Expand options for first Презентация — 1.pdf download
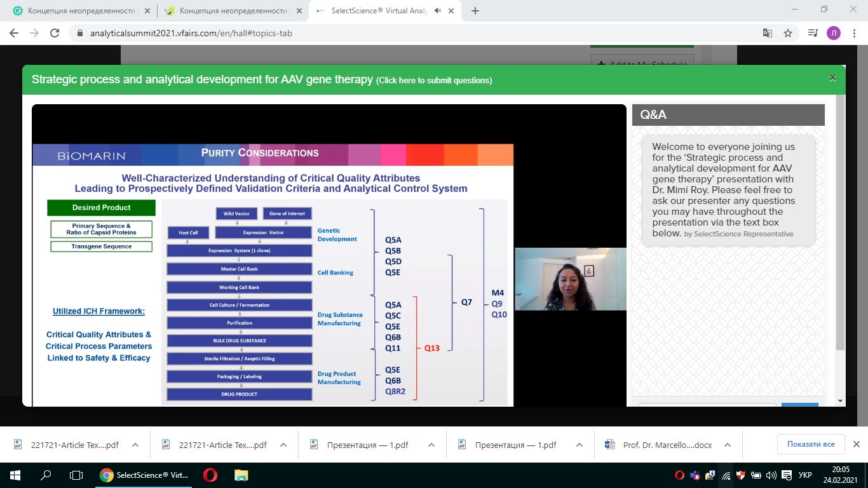Image resolution: width=868 pixels, height=488 pixels. (431, 445)
